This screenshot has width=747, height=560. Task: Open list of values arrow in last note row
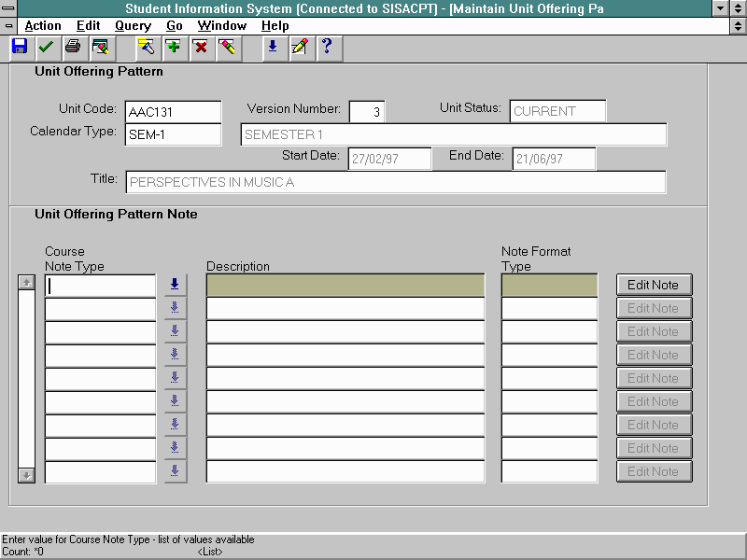click(x=175, y=471)
